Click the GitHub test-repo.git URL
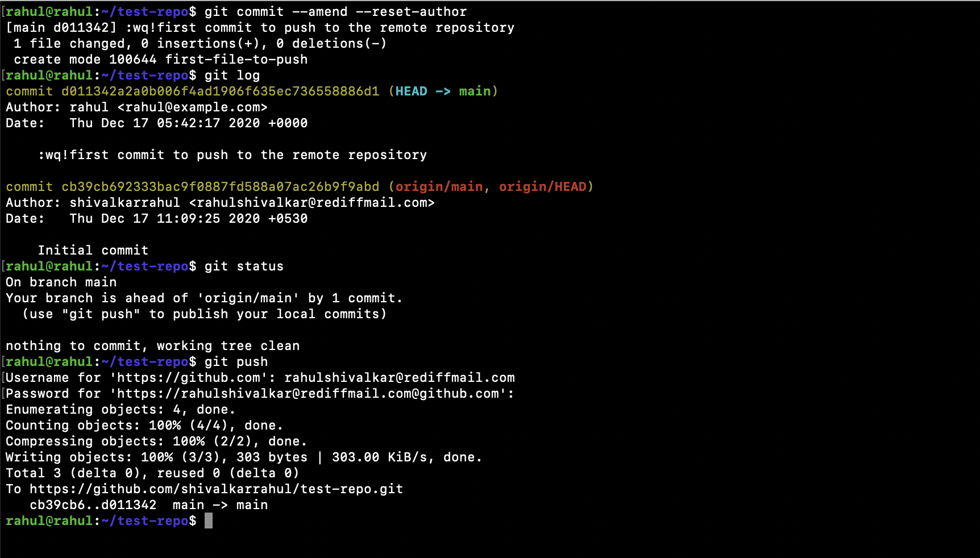Image resolution: width=980 pixels, height=558 pixels. (217, 489)
